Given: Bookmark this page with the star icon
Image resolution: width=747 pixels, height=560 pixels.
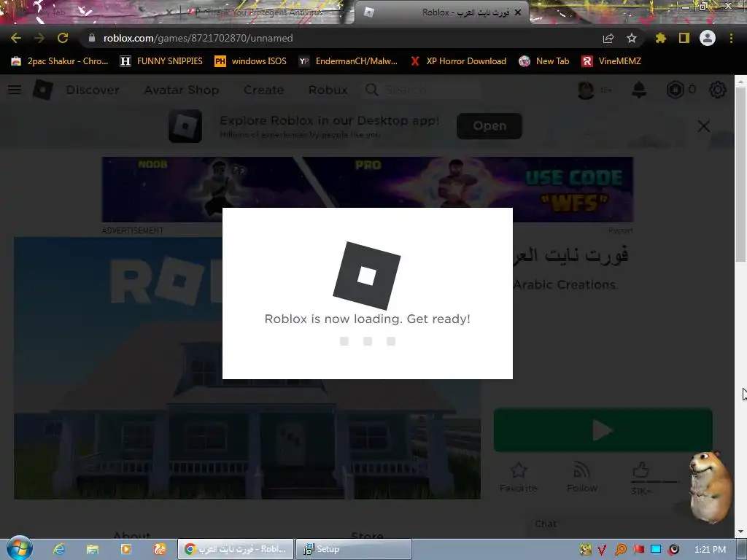Looking at the screenshot, I should 632,38.
